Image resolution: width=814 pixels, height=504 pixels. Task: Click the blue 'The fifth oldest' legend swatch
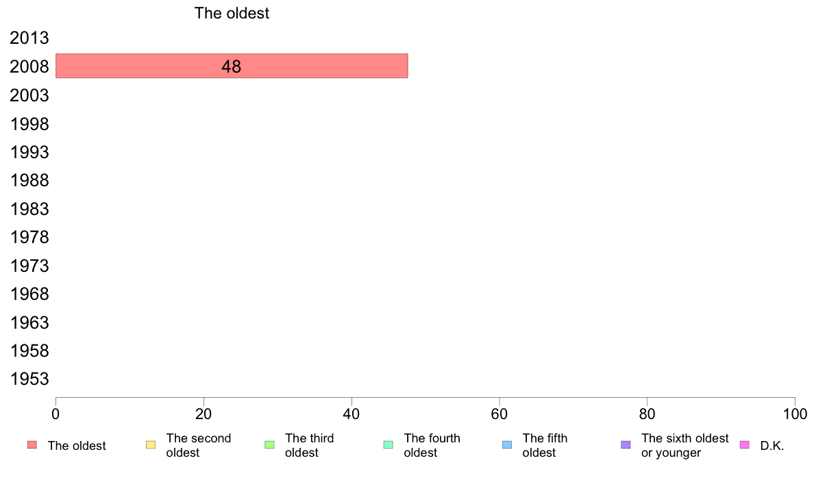pos(507,445)
